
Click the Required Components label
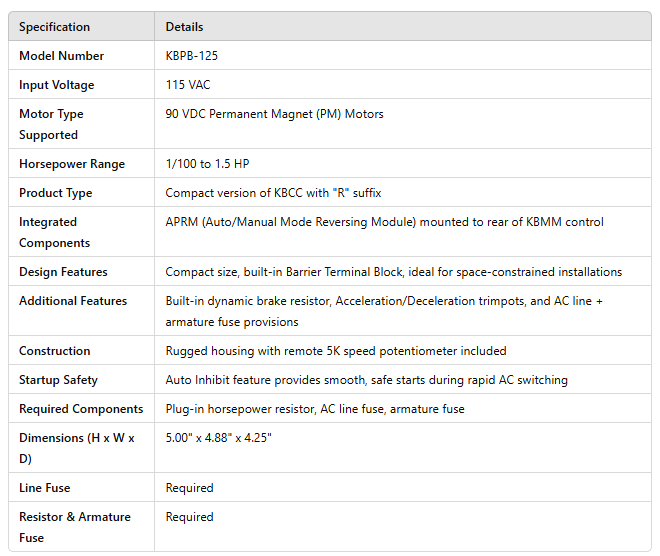pyautogui.click(x=78, y=409)
